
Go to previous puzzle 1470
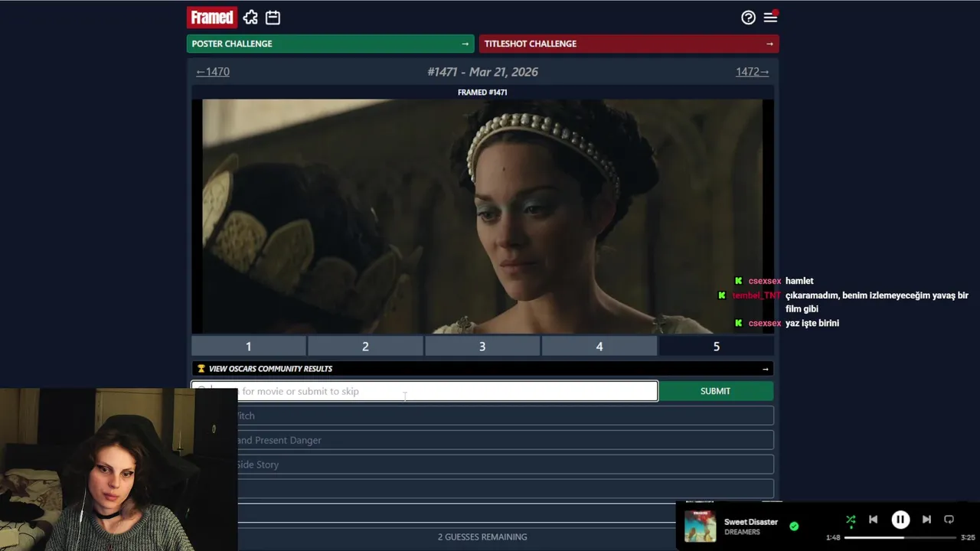tap(213, 72)
